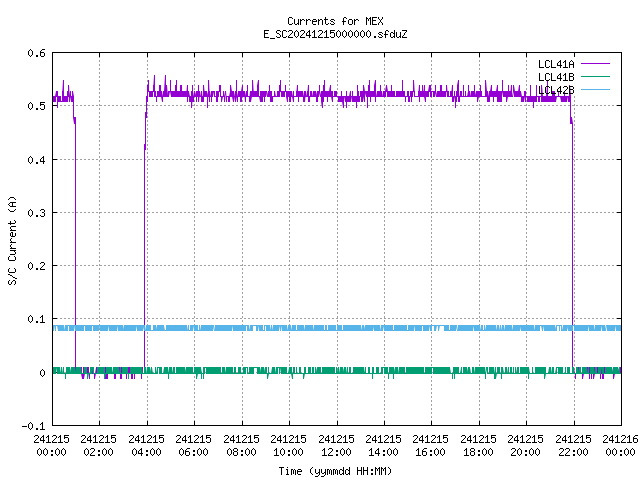Click the green LCL41B legend line sample

point(595,76)
